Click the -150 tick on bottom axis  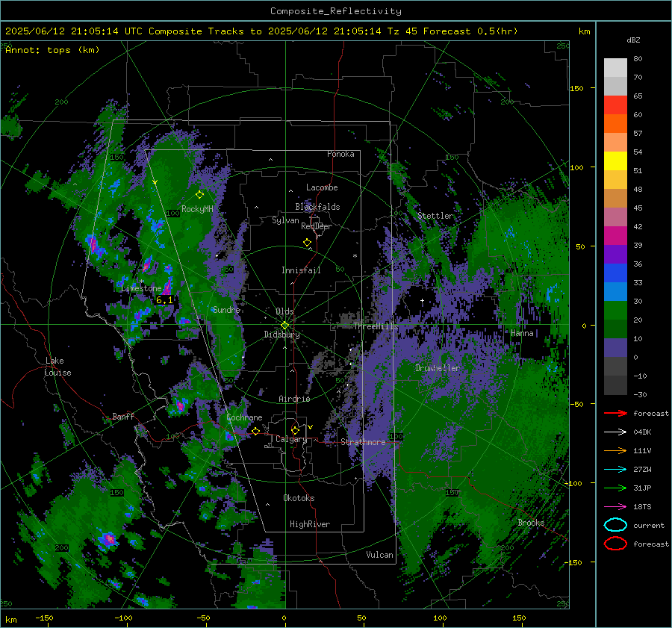coord(44,618)
